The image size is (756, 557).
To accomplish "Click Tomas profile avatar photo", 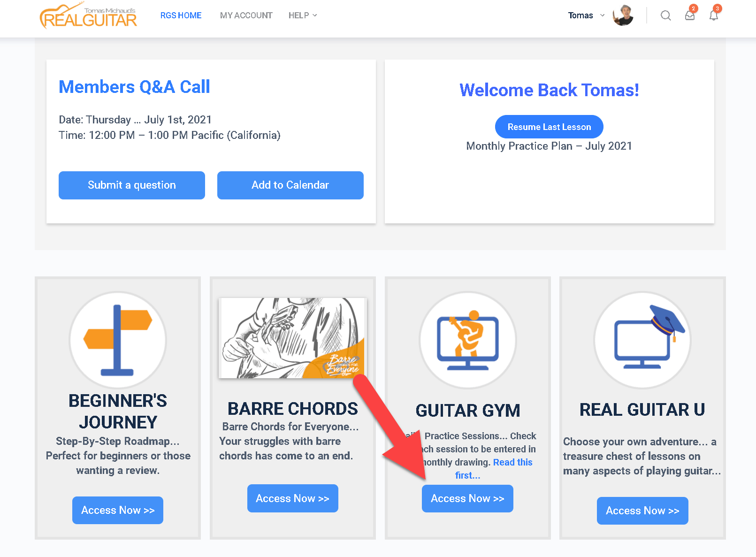I will [623, 15].
